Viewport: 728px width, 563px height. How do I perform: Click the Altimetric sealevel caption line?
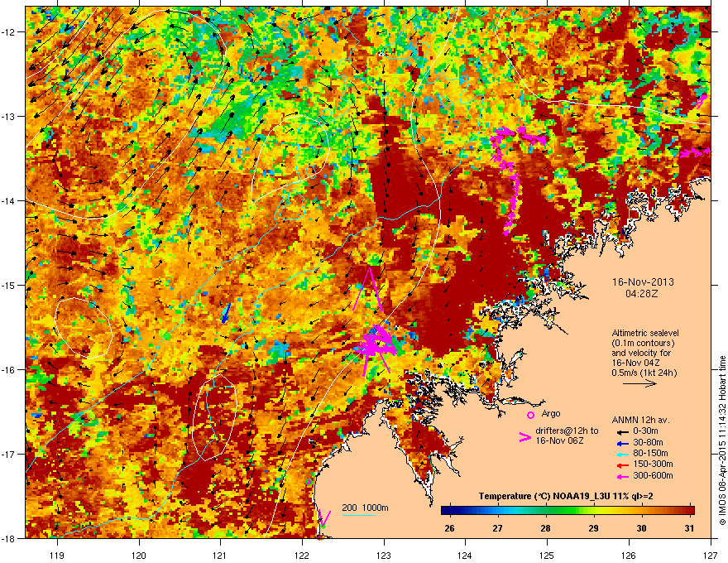(645, 333)
